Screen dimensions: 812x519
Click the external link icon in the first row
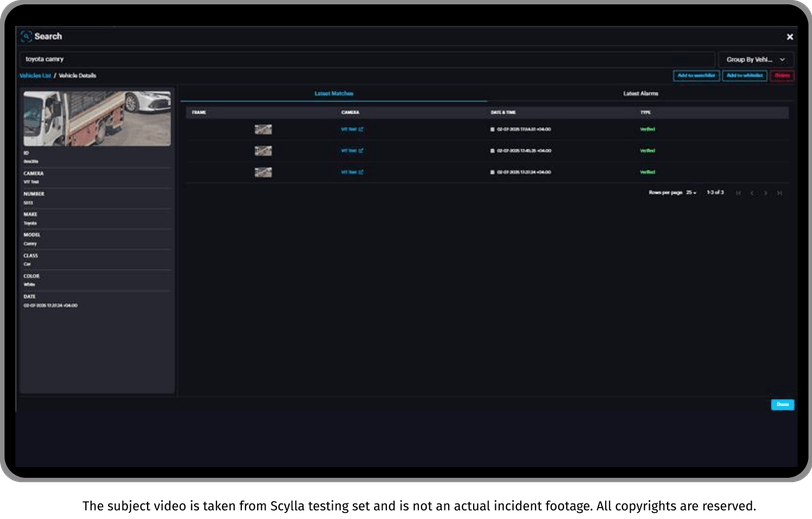pos(361,129)
